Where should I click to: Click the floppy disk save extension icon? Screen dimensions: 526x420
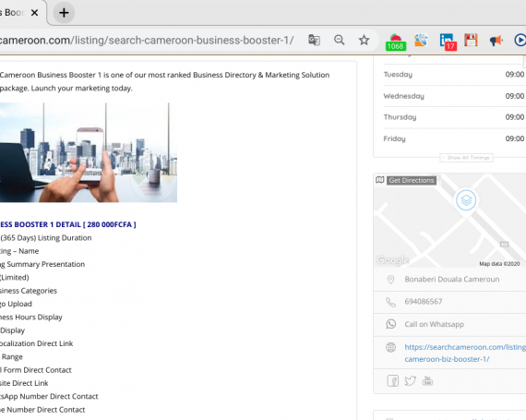471,40
